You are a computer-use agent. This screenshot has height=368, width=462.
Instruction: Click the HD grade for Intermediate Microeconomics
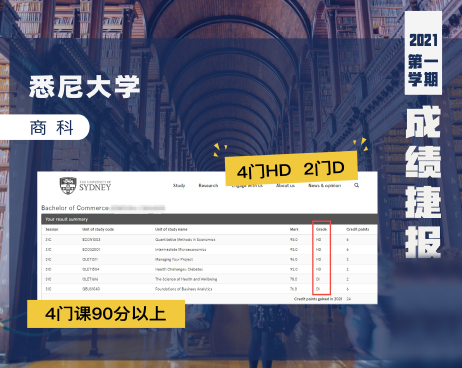click(x=318, y=249)
